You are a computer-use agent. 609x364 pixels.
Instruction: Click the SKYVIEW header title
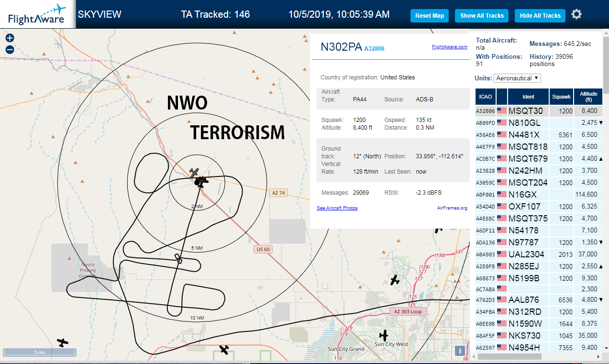tap(100, 14)
